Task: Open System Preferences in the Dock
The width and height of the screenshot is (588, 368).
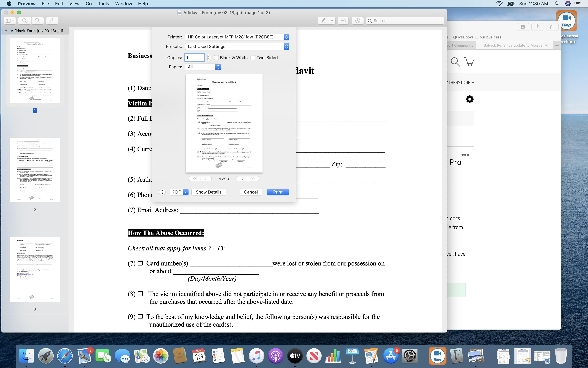Action: 410,356
